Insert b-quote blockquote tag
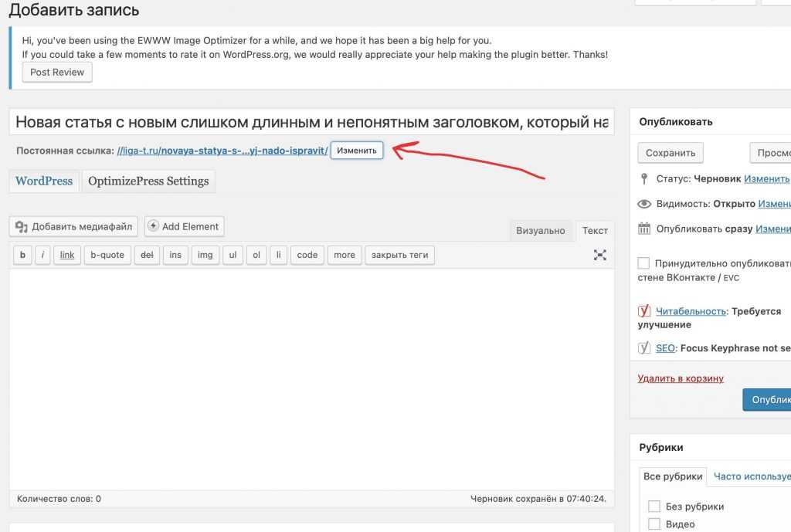This screenshot has width=791, height=532. coord(107,255)
